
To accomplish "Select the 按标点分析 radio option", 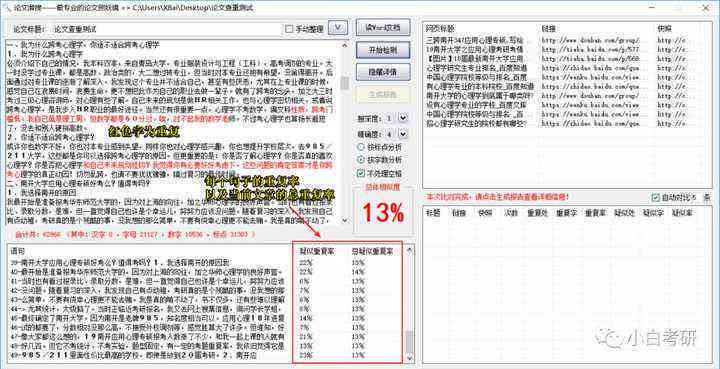I will 361,147.
